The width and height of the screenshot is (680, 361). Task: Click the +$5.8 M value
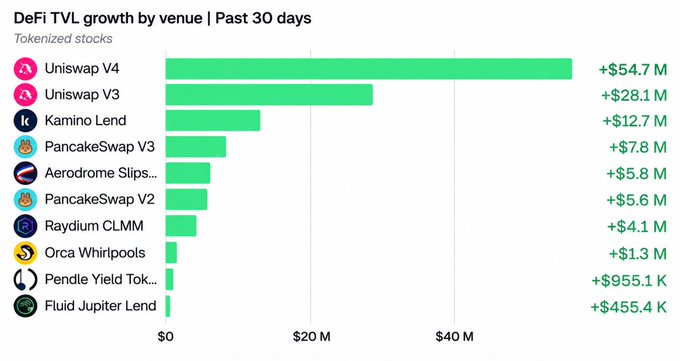click(636, 174)
